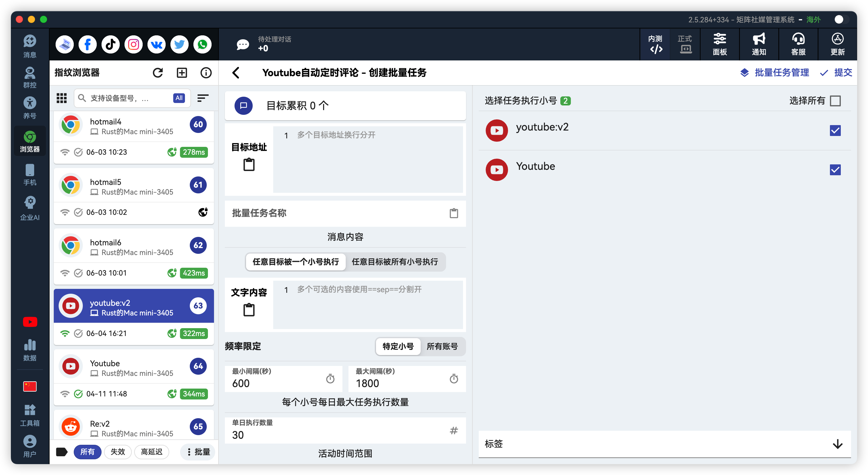This screenshot has height=475, width=868.
Task: Paste text content from clipboard
Action: pos(249,310)
